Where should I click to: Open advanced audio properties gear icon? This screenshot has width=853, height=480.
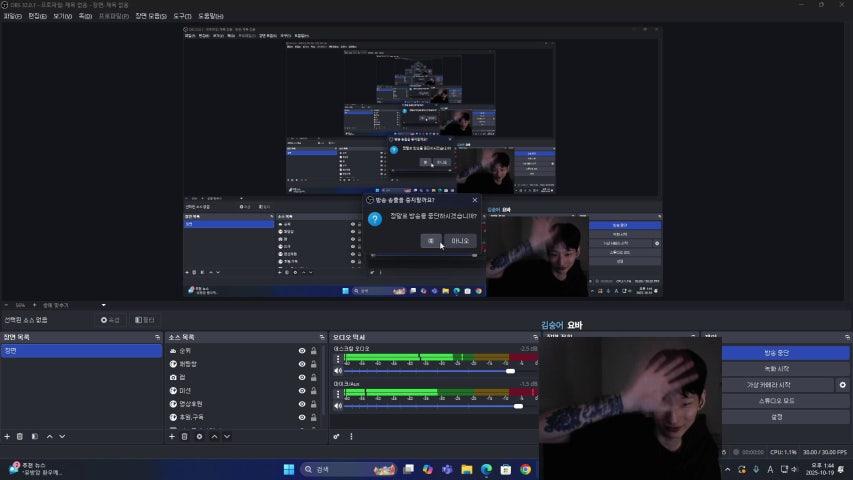point(337,436)
